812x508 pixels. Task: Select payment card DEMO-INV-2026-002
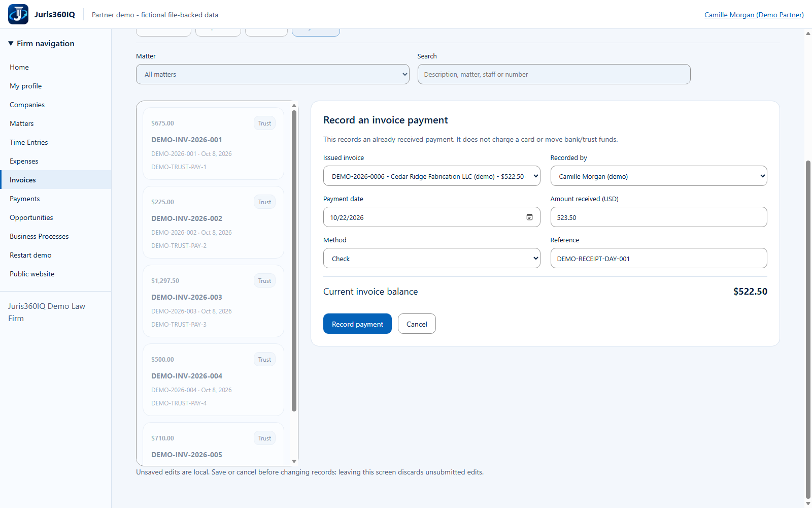213,223
